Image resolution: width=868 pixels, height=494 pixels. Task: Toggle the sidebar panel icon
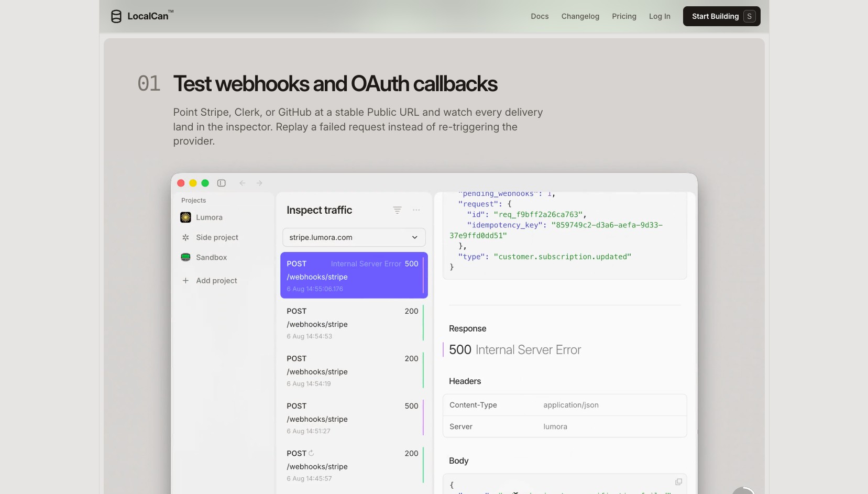(x=222, y=183)
